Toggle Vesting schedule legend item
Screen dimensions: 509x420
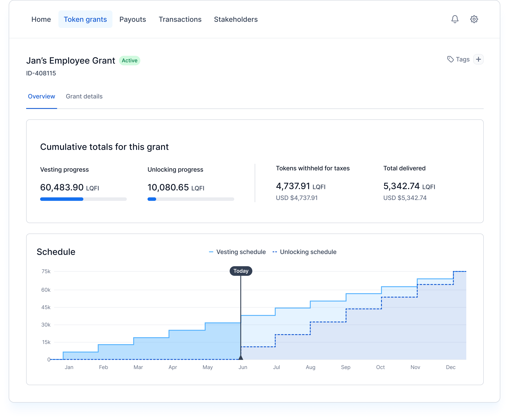point(237,252)
